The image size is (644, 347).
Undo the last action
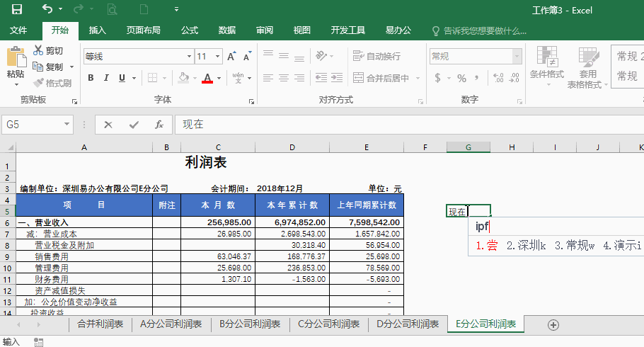(47, 8)
